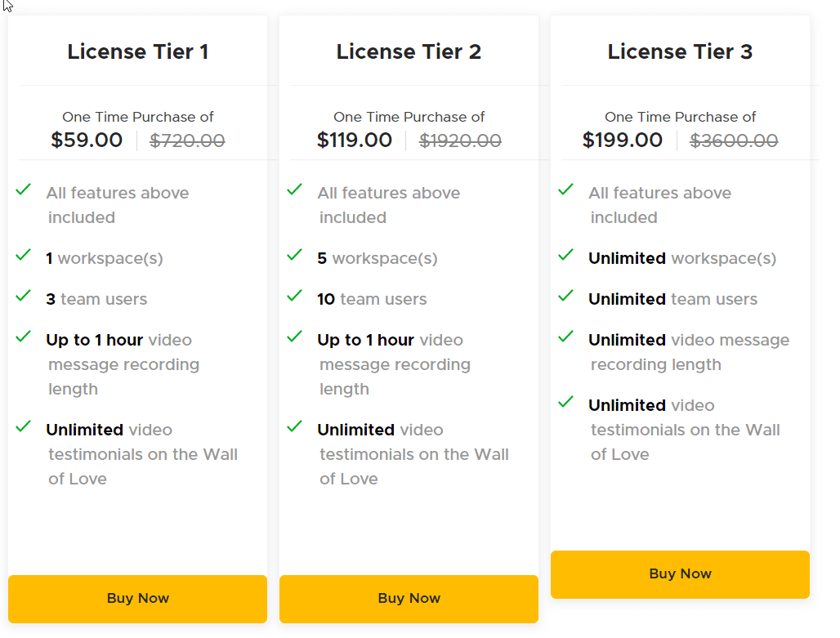Image resolution: width=840 pixels, height=638 pixels.
Task: Click checkmark next to Tier 2 '5 workspace(s)'
Action: click(295, 255)
